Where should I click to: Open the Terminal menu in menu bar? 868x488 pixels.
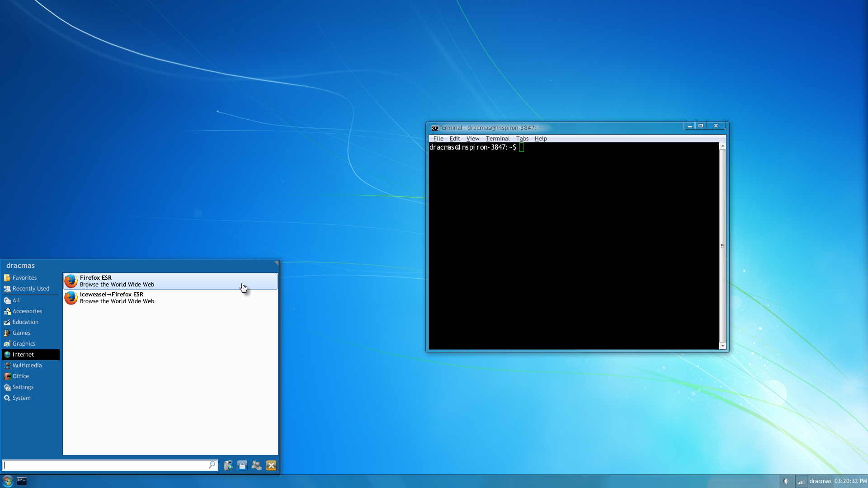498,139
